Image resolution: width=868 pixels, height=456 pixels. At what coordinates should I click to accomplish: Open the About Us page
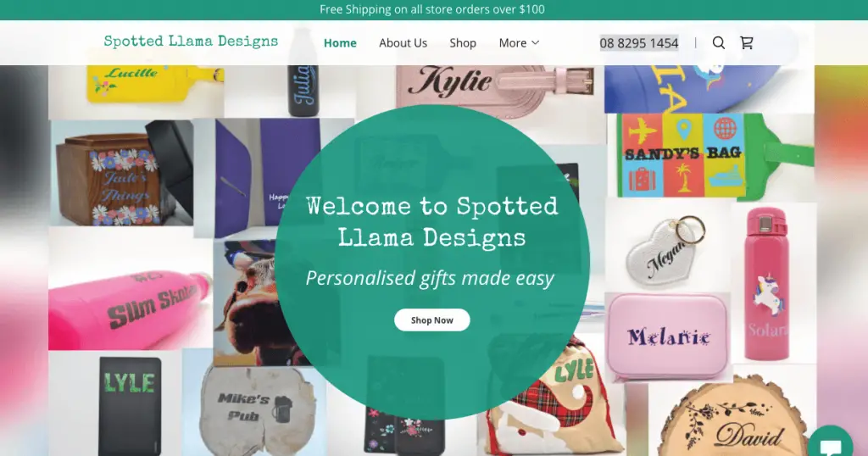(x=403, y=42)
